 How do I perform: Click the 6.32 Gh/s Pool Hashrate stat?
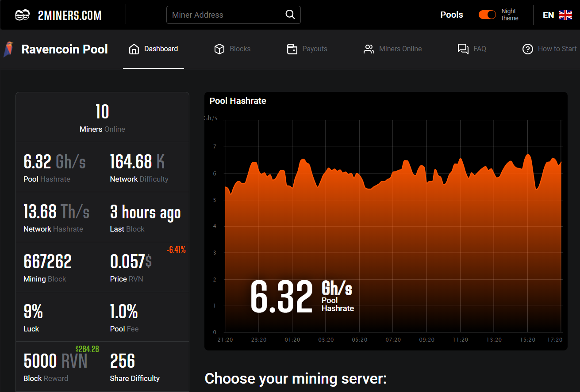[55, 167]
